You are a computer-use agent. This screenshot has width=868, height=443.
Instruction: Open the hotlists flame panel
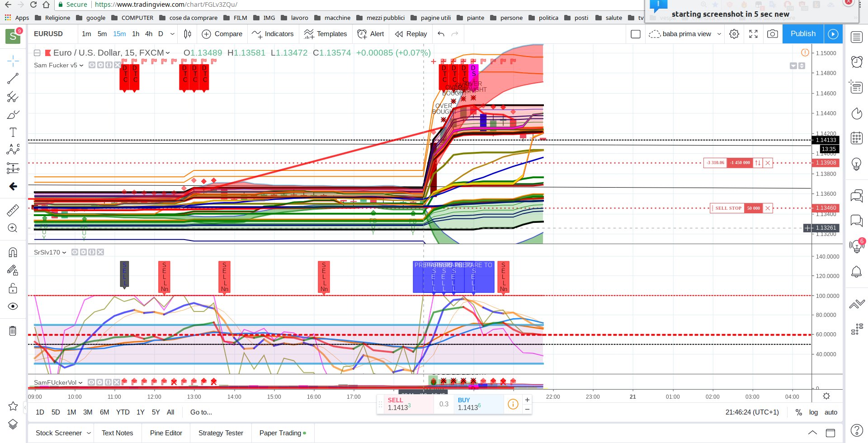tap(857, 113)
